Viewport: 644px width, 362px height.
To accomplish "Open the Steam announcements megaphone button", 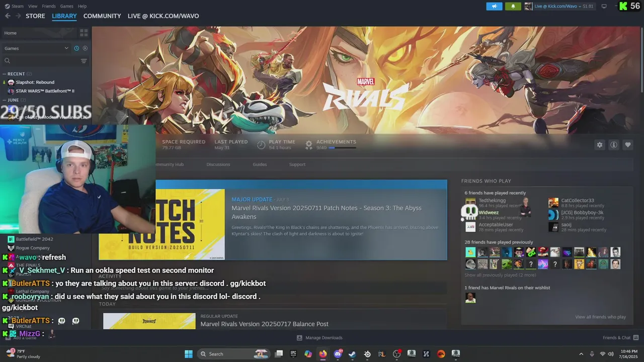I will tap(494, 6).
